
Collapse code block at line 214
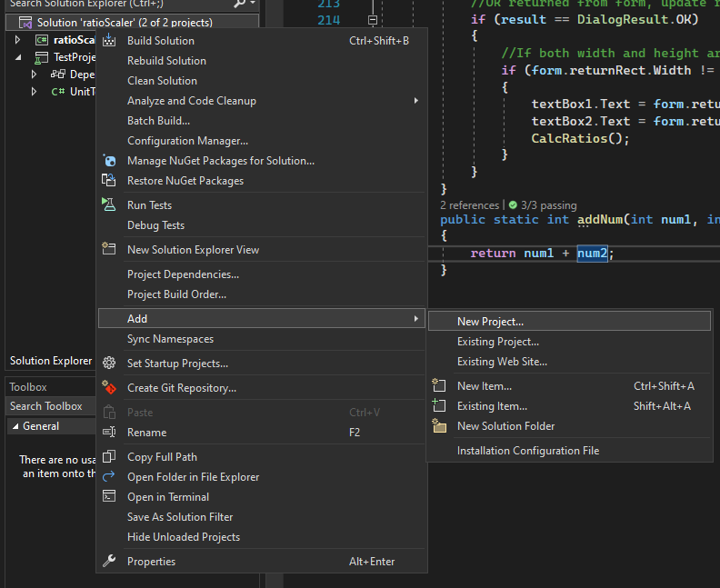373,20
